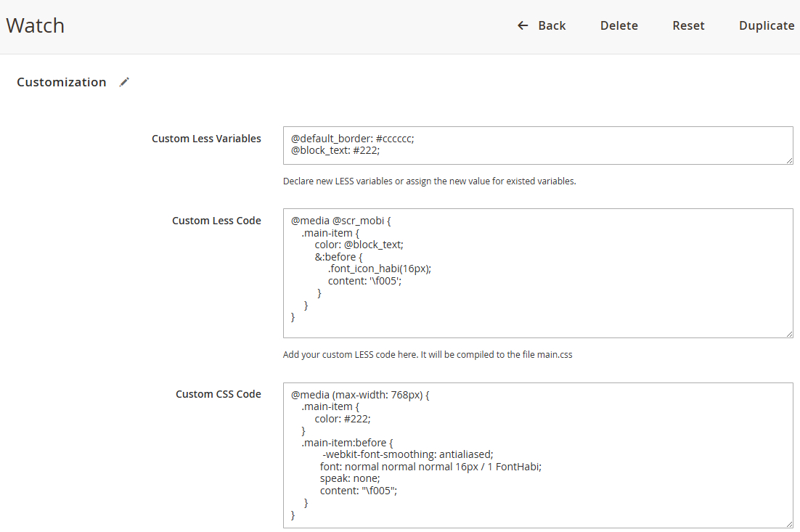This screenshot has height=532, width=800.
Task: Click the resize handle of Custom CSS Code
Action: click(789, 524)
